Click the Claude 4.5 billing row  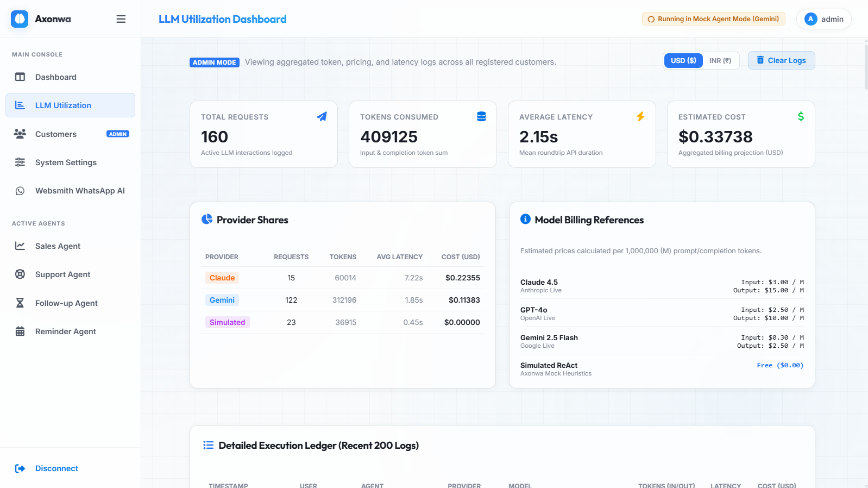[662, 286]
